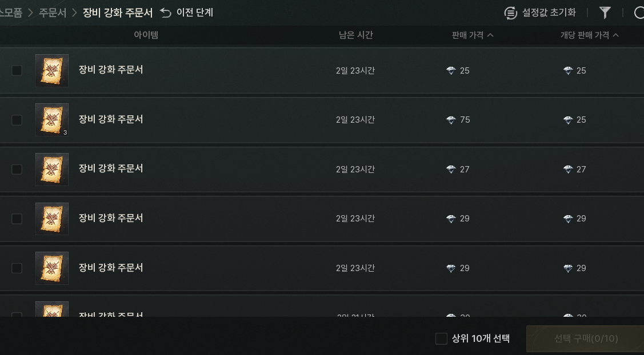Screen dimensions: 644x355
Task: Click the scroll icon with quantity 3
Action: coord(52,120)
